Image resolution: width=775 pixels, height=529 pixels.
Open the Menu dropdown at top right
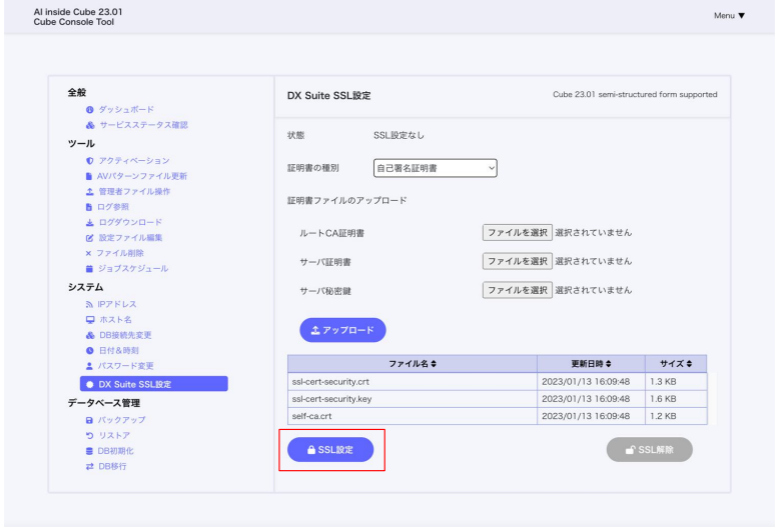tap(729, 16)
